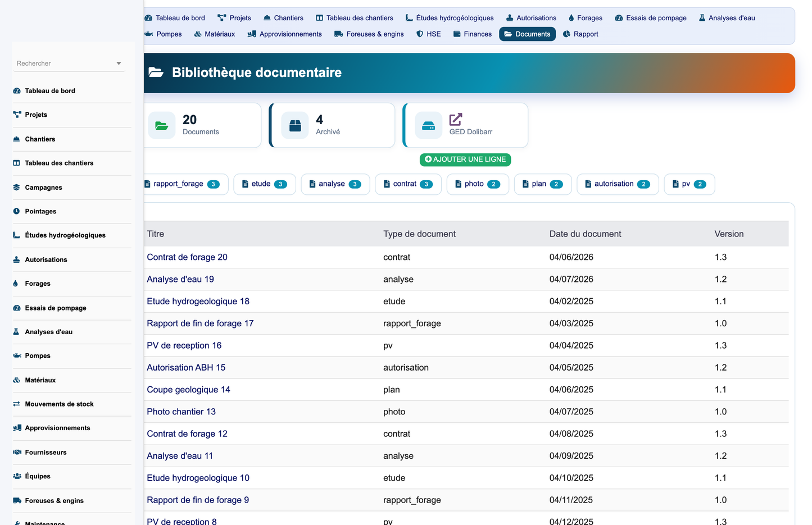Click the Forages sidebar droplet icon
812x525 pixels.
click(x=16, y=284)
